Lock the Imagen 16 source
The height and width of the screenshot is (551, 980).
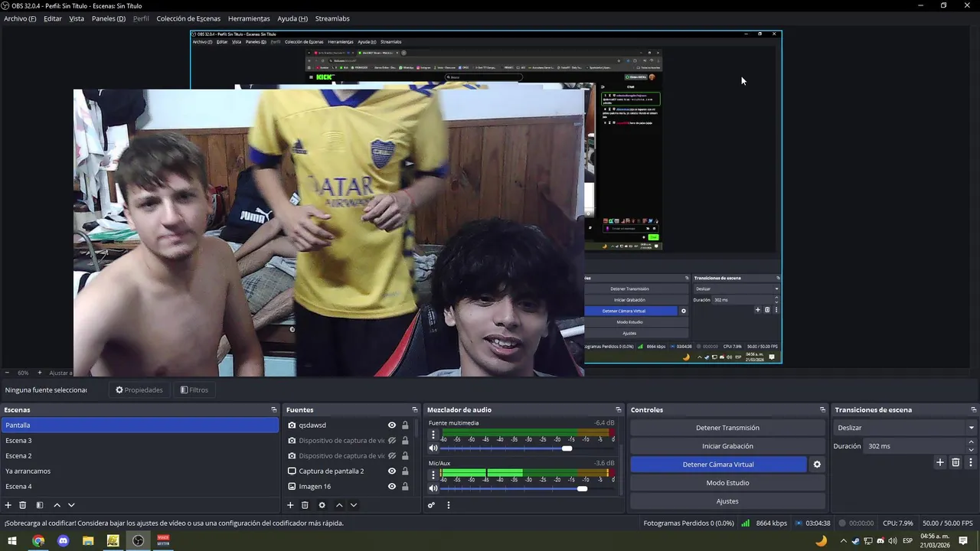[405, 487]
